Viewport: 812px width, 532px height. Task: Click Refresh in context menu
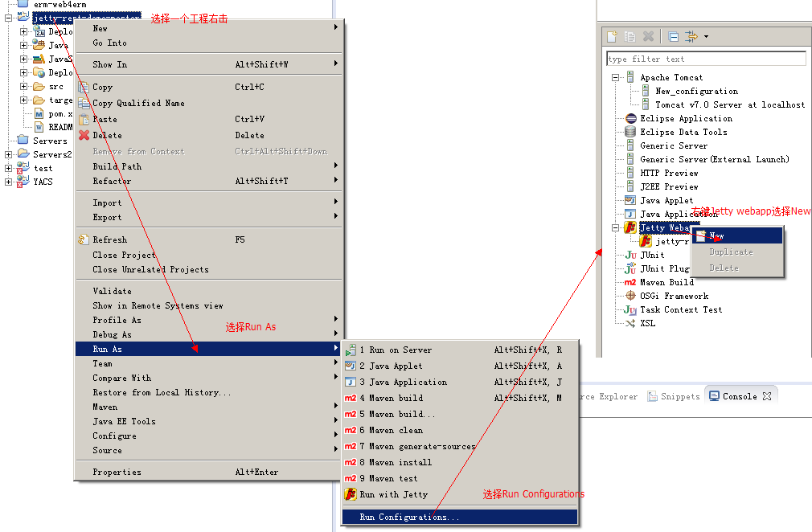(209, 239)
